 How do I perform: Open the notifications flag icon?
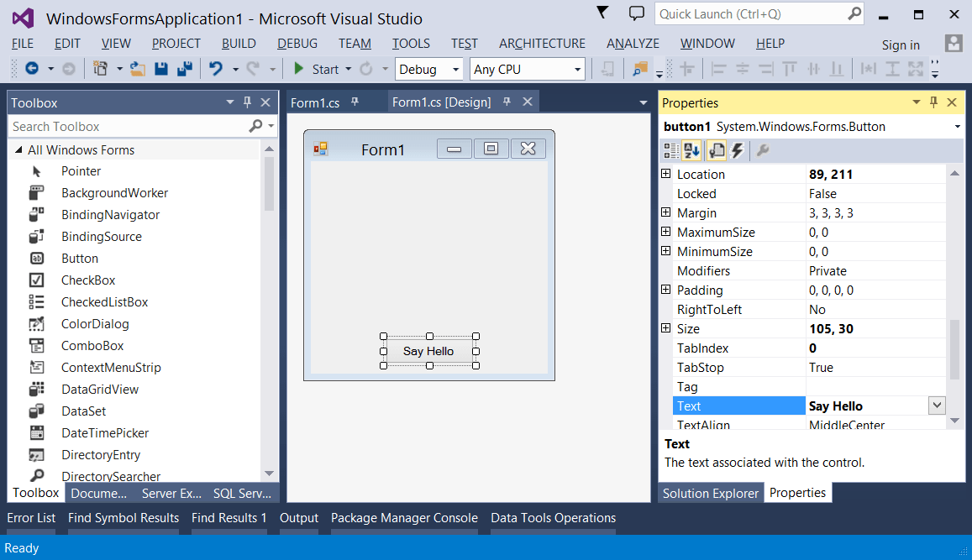[602, 13]
